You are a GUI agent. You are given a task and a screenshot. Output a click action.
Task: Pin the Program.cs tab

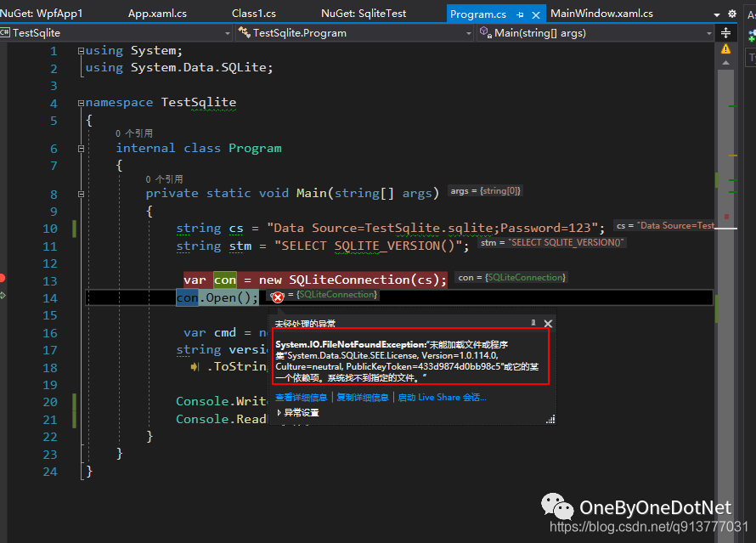tap(521, 14)
